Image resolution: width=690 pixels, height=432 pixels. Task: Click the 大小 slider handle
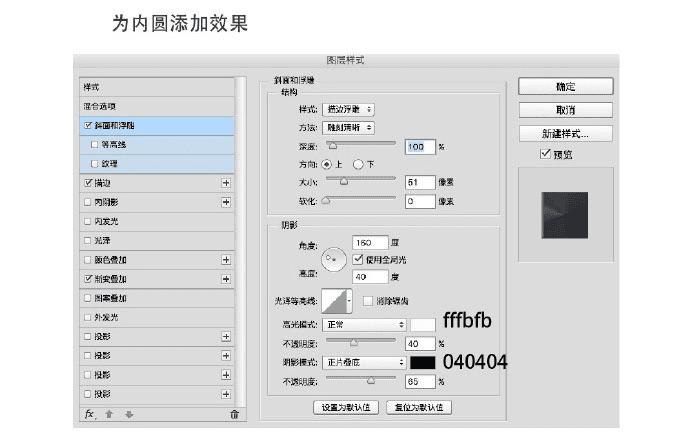click(344, 181)
